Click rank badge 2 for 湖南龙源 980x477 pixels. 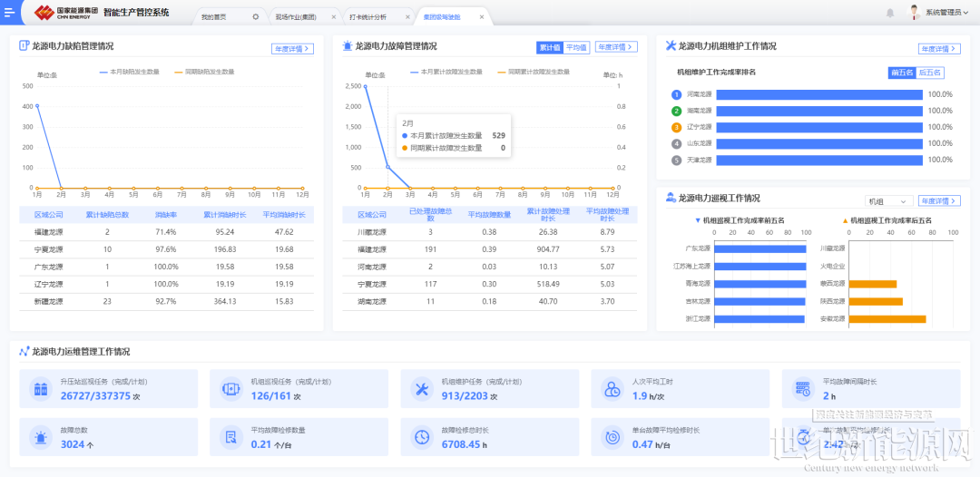[x=676, y=112]
